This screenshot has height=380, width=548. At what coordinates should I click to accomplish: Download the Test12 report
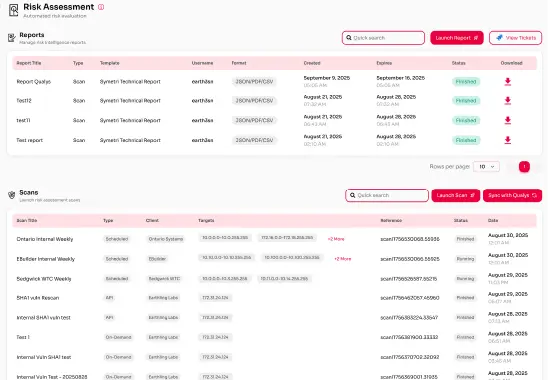point(508,101)
